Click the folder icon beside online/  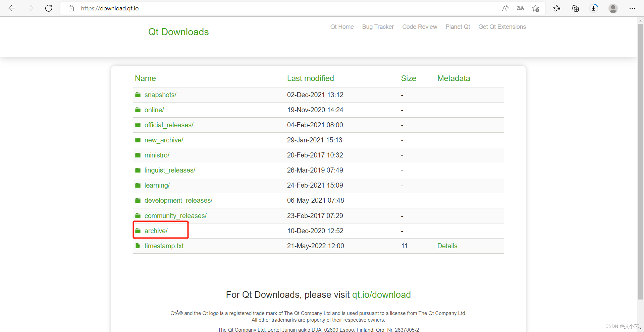pos(138,110)
